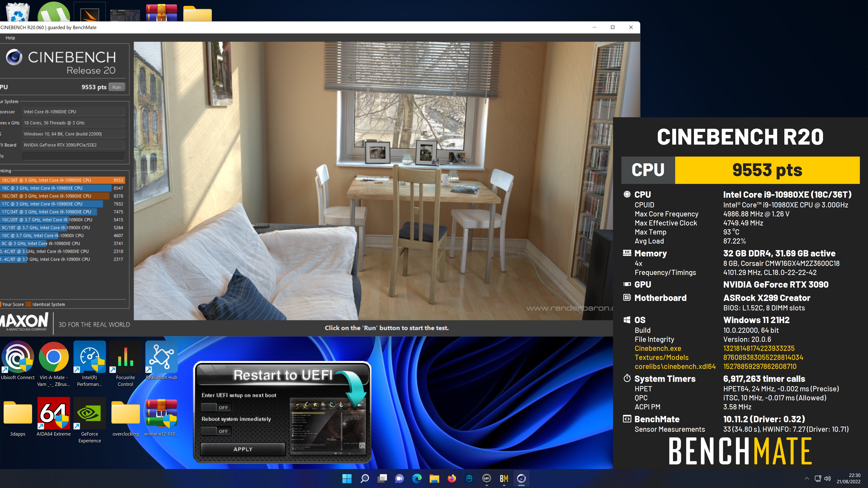
Task: Open Task View from taskbar
Action: click(382, 478)
